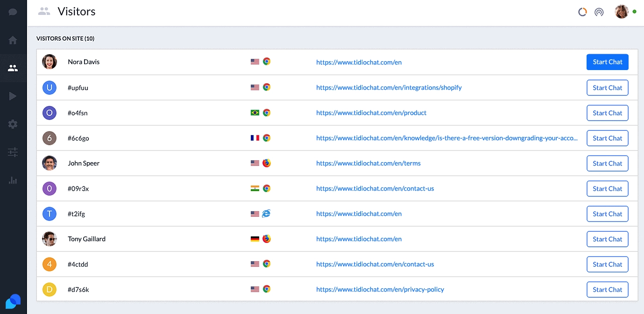The image size is (644, 314).
Task: Start Chat with Nora Davis
Action: (607, 62)
